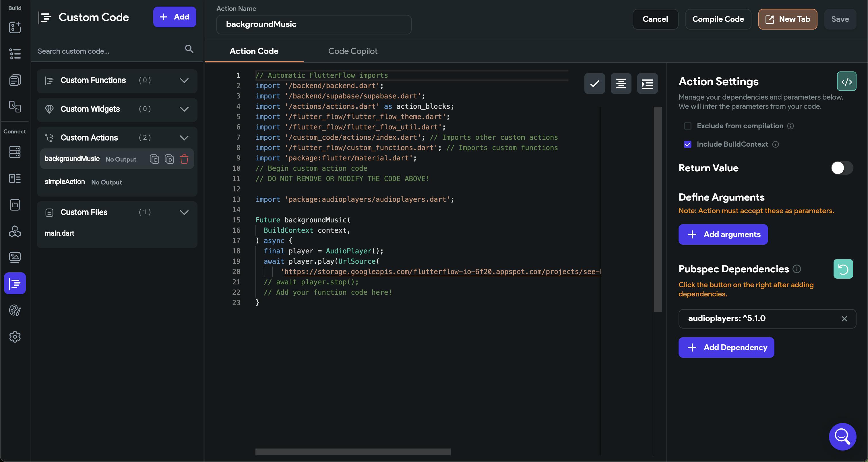Open the storyboard pages icon in sidebar
The height and width of the screenshot is (462, 868).
pos(15,80)
